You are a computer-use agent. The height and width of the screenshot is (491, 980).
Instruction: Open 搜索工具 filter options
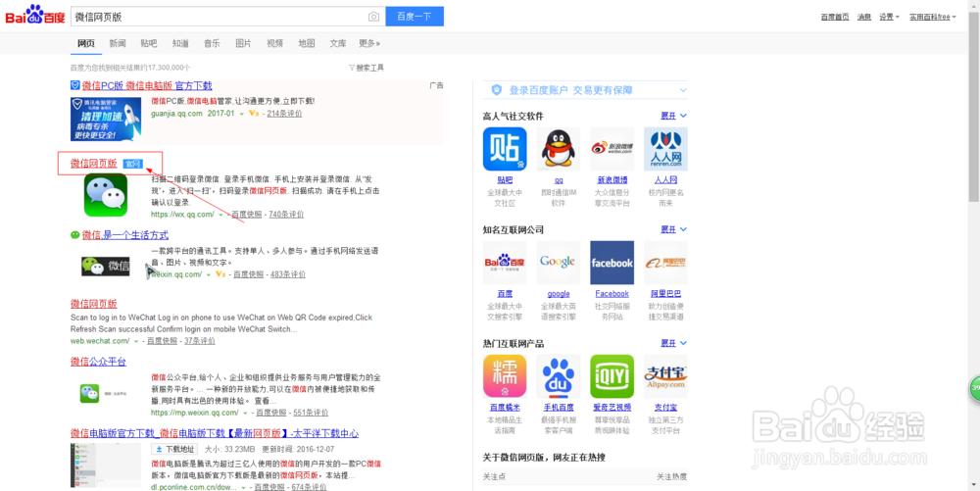(x=367, y=68)
